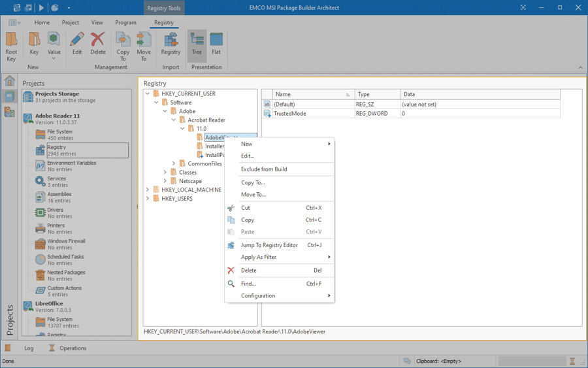Click the home icon in the left sidebar
The height and width of the screenshot is (368, 588).
[9, 80]
